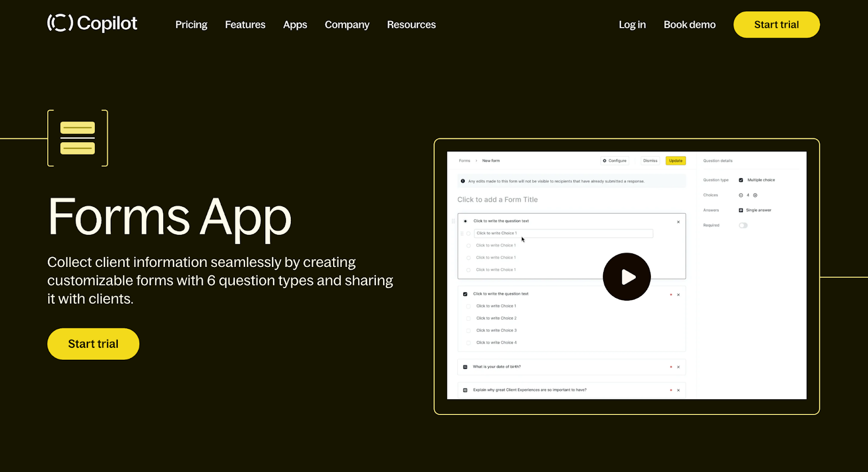Click the 'Multiple choice' label
The height and width of the screenshot is (472, 868).
(761, 180)
